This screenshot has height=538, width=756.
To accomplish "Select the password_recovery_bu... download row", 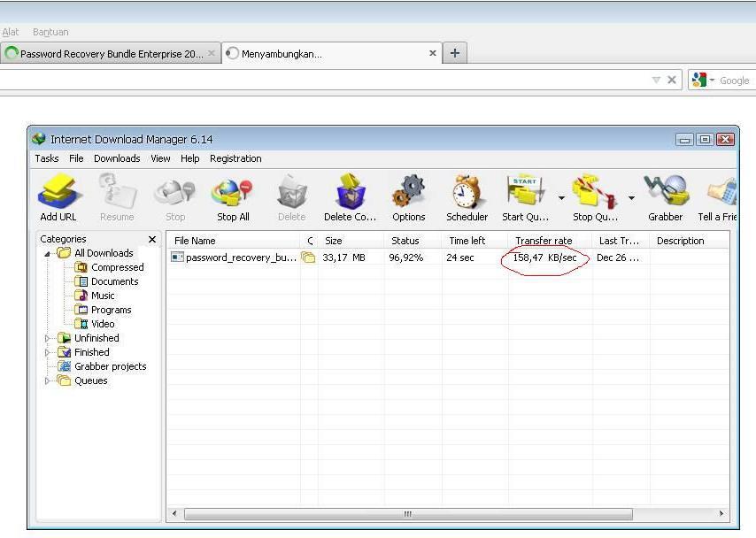I will (449, 257).
